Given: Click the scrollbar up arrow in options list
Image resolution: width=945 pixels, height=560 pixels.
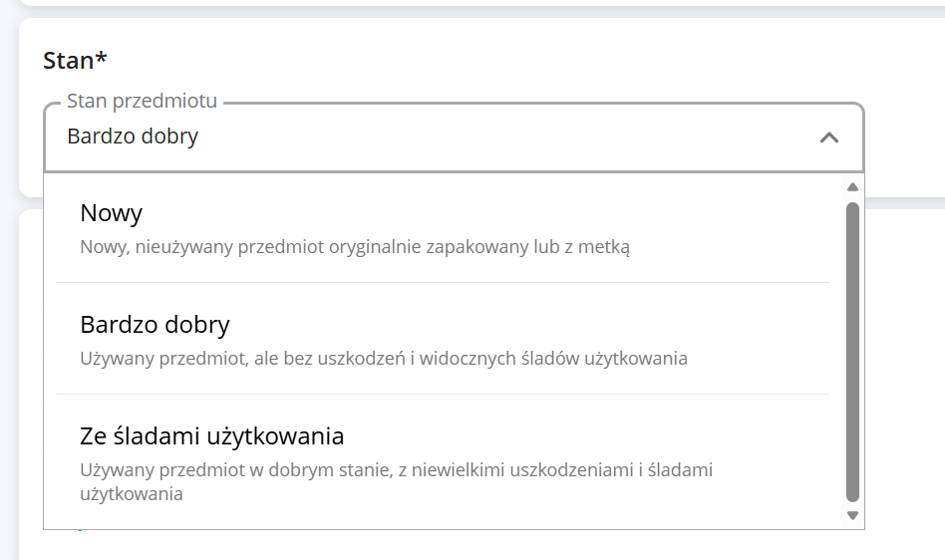Looking at the screenshot, I should coord(852,187).
